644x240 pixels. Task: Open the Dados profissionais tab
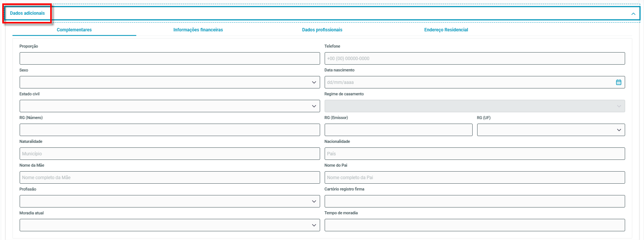pyautogui.click(x=322, y=30)
